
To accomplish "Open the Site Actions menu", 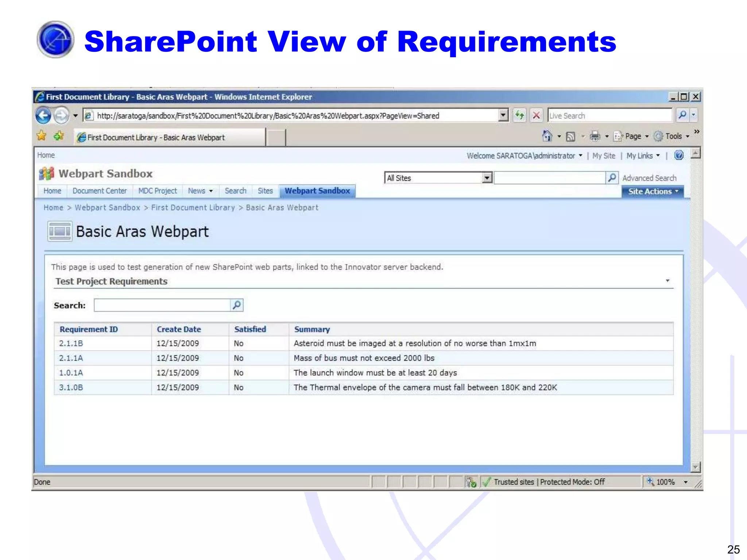I will [x=653, y=191].
